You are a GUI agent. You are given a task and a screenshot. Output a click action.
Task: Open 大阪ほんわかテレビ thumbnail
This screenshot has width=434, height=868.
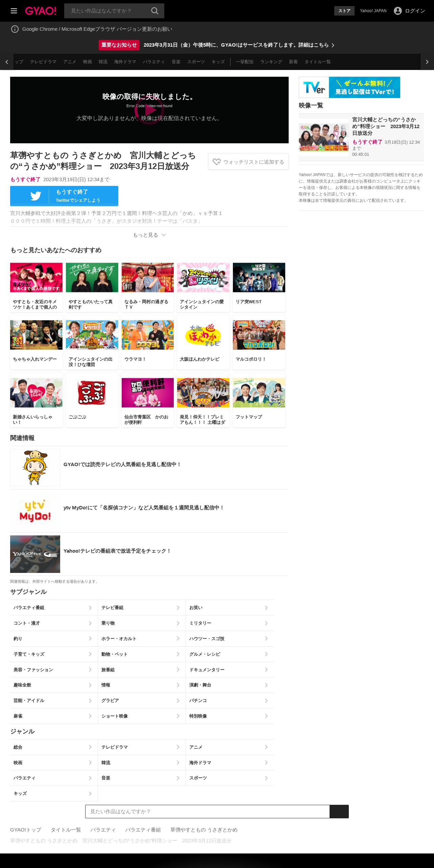pyautogui.click(x=203, y=335)
